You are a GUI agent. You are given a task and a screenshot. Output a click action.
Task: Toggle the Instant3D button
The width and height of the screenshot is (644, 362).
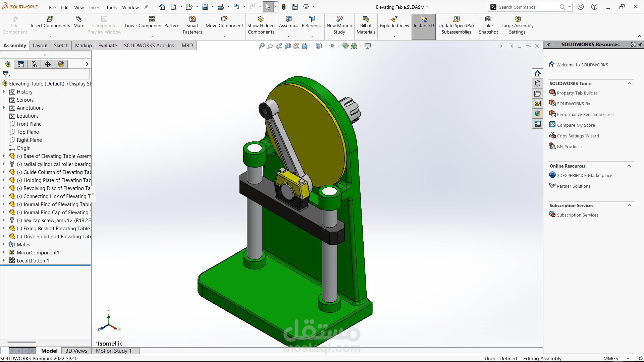424,22
